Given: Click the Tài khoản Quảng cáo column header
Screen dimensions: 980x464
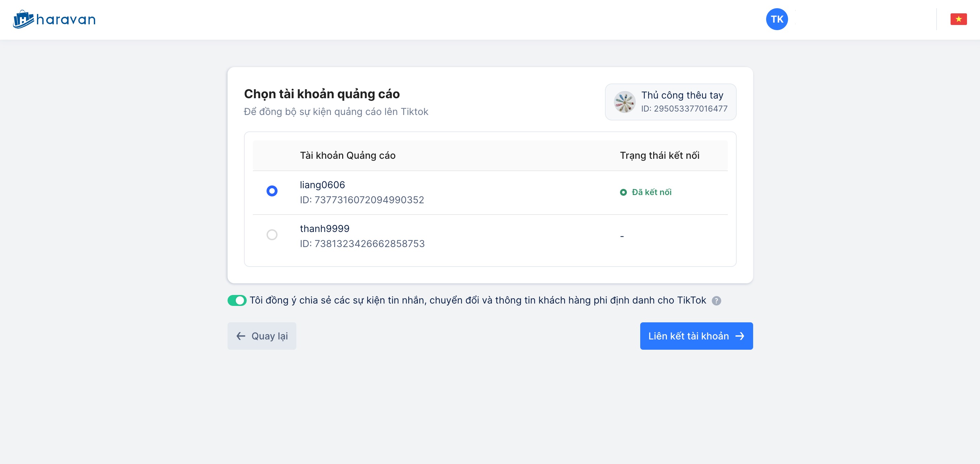Looking at the screenshot, I should pos(347,156).
